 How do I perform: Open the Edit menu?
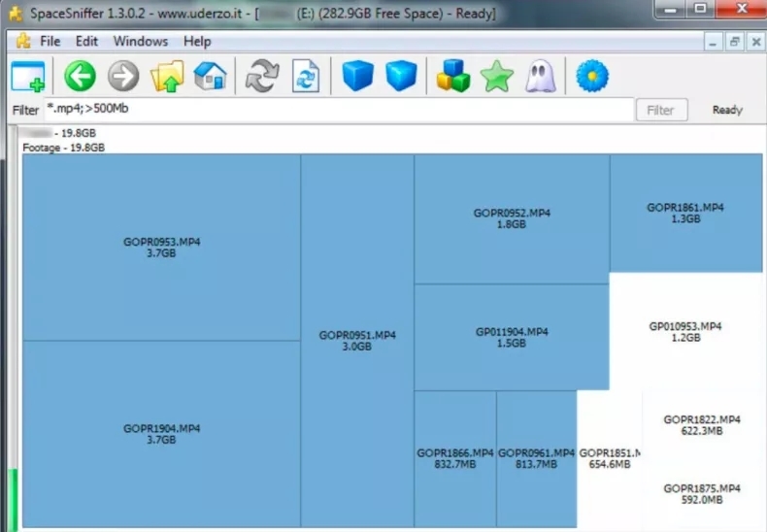coord(87,41)
